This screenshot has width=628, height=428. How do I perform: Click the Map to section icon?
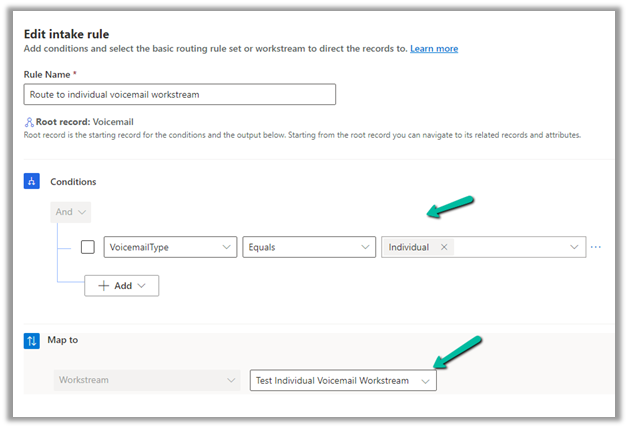click(30, 340)
